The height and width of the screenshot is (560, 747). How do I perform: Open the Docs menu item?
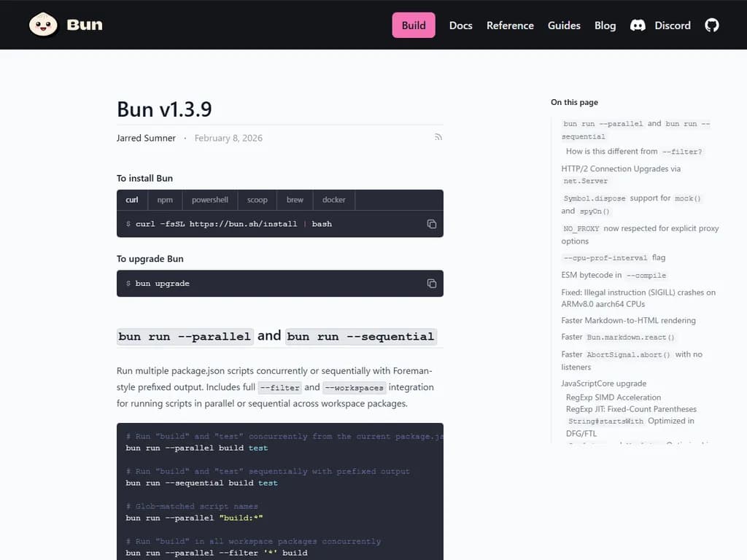tap(460, 25)
